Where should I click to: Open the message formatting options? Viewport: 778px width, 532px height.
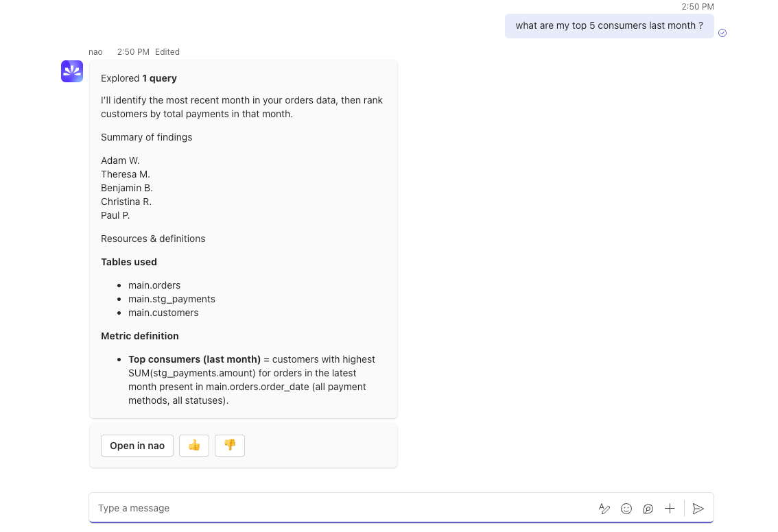[604, 509]
